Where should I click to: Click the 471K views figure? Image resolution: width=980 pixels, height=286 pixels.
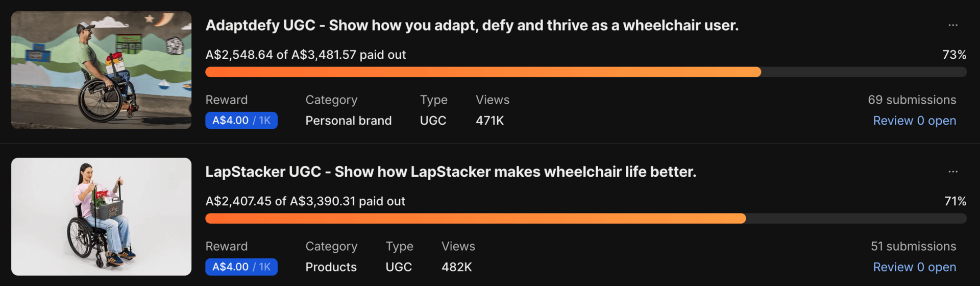[489, 121]
